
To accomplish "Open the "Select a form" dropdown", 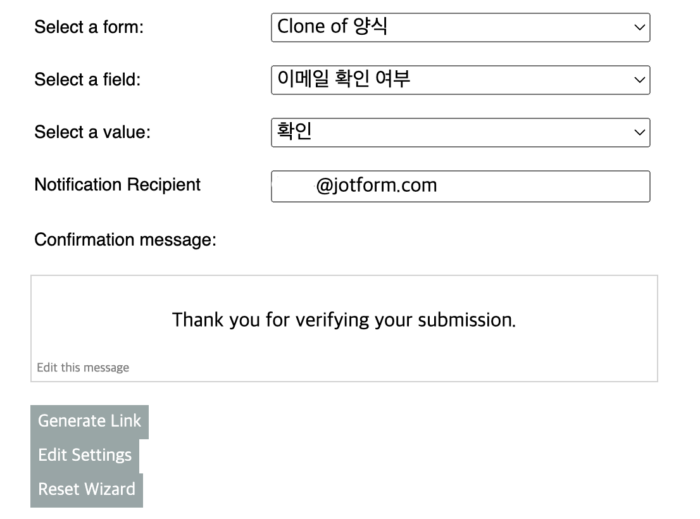I will coord(460,28).
